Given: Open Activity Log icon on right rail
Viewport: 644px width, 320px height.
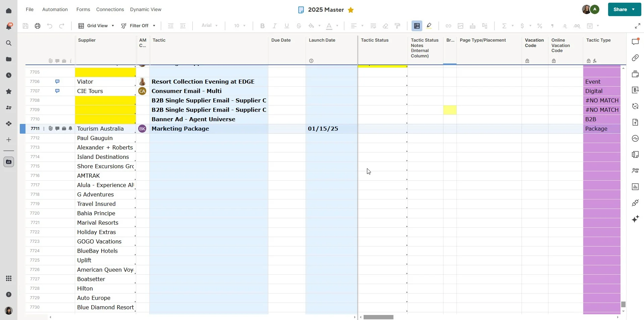Looking at the screenshot, I should point(635,138).
